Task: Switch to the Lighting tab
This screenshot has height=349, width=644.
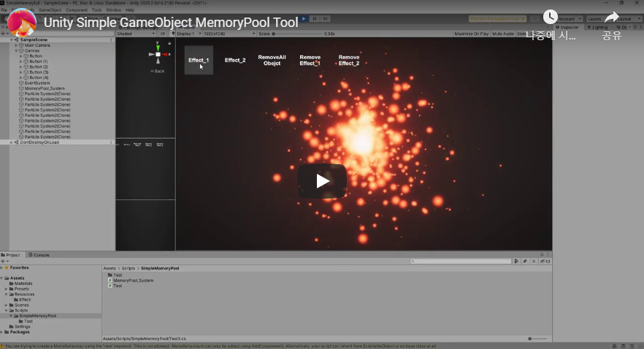Action: (597, 27)
